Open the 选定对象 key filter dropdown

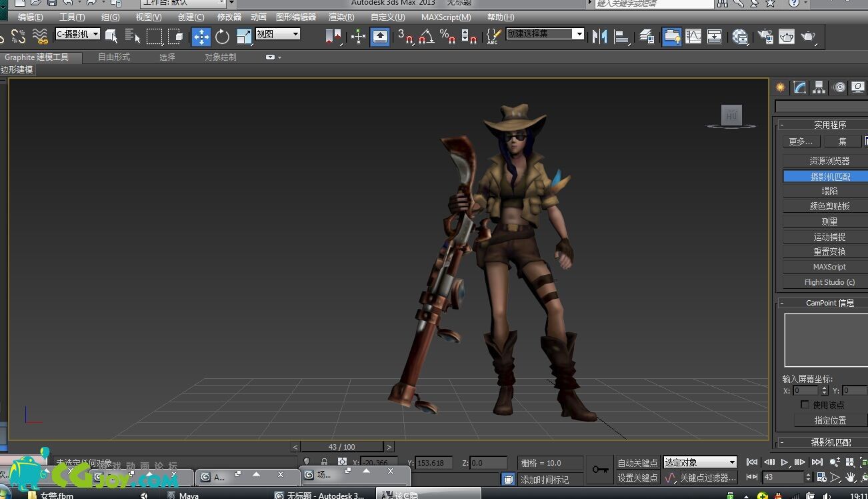[x=700, y=462]
